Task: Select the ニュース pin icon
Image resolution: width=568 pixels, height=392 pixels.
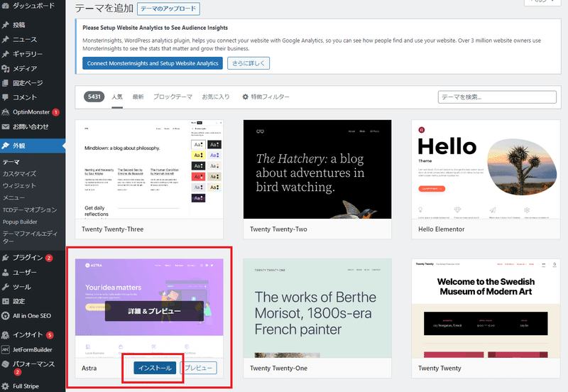Action: coord(5,40)
